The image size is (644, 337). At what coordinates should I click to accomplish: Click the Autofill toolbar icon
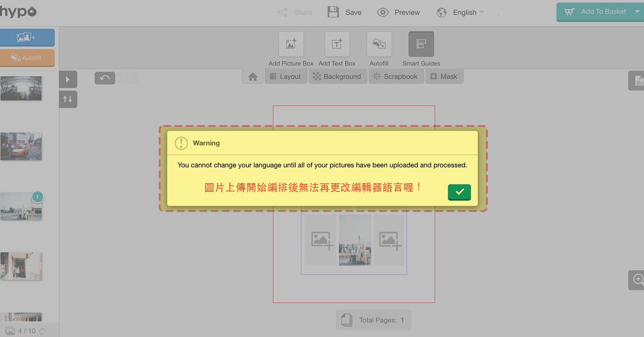379,44
